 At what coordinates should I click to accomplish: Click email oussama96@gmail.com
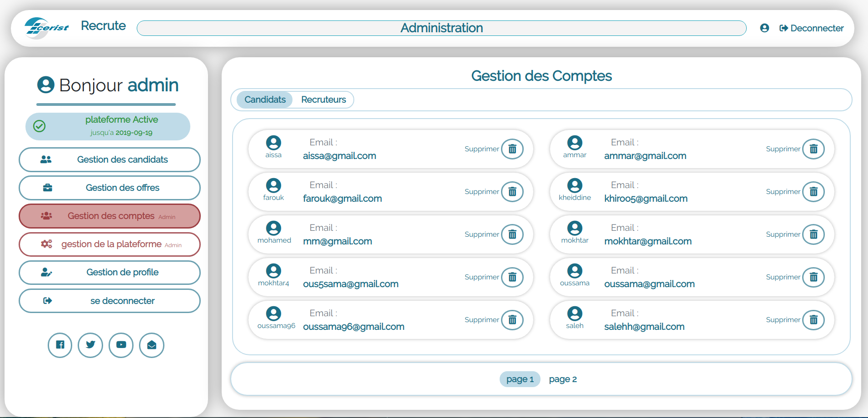pos(353,327)
